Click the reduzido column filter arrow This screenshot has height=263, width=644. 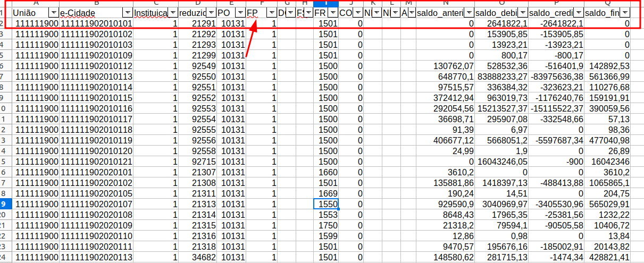pos(211,12)
